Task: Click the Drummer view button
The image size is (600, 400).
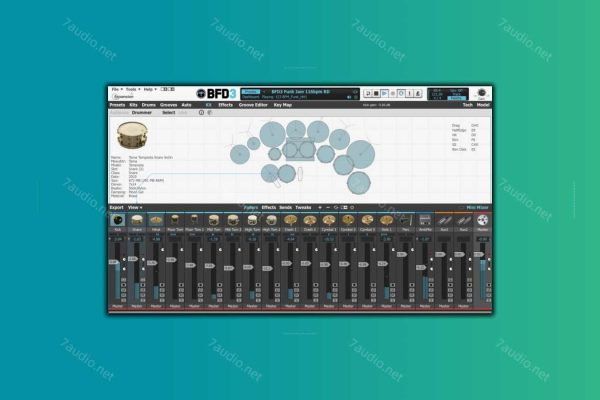Action: click(142, 113)
